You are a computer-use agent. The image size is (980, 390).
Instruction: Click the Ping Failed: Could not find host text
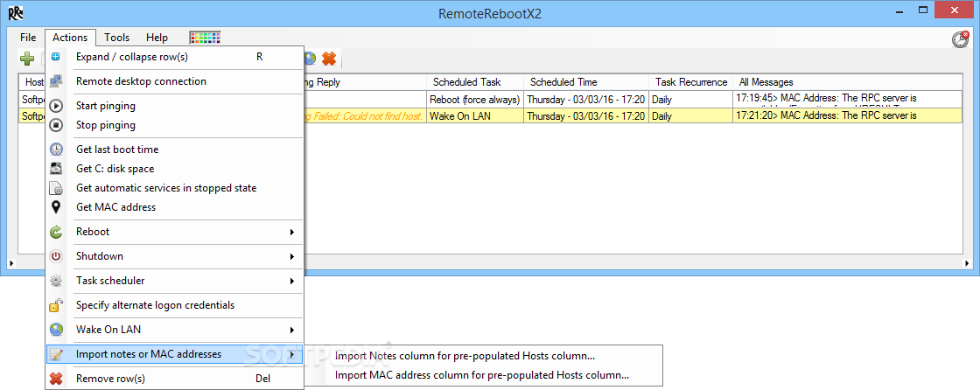coord(364,116)
